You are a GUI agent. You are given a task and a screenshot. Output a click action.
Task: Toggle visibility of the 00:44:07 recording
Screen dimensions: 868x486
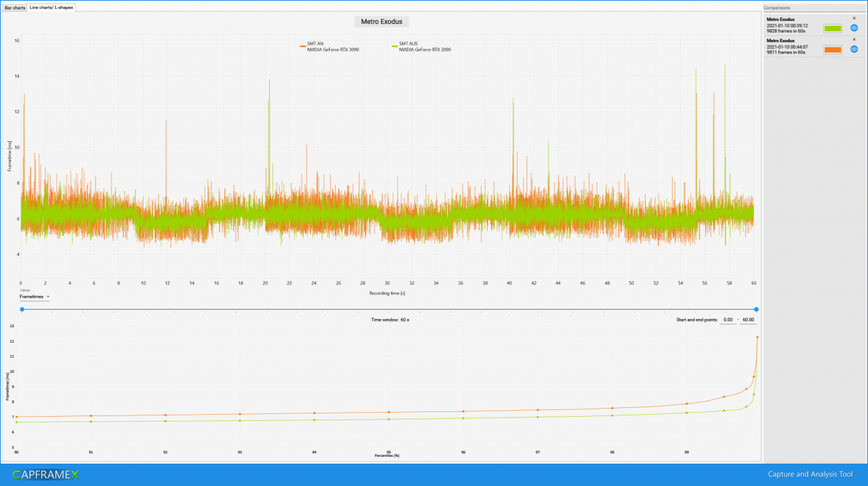tap(854, 49)
